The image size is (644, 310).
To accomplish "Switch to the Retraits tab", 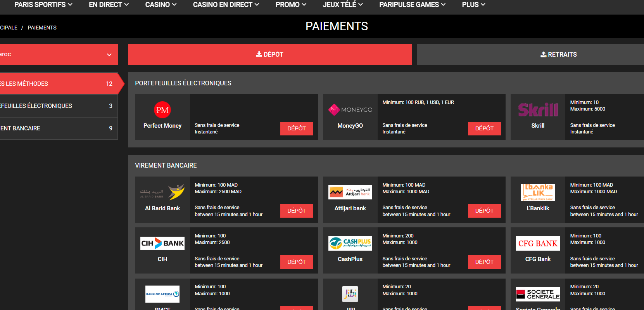I will pos(558,54).
